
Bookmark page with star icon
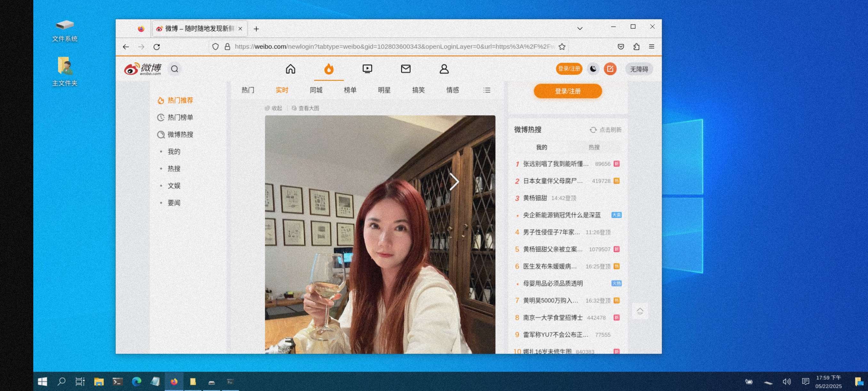tap(562, 46)
